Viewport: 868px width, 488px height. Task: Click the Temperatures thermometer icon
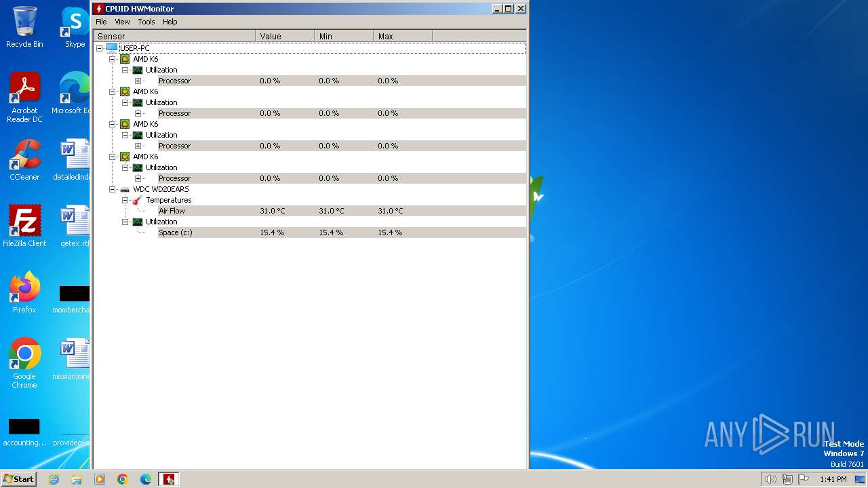pos(138,200)
